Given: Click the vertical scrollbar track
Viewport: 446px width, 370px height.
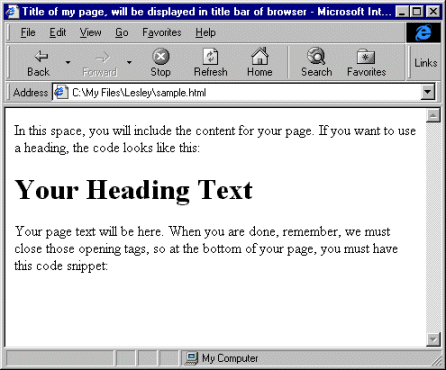Looking at the screenshot, I should pyautogui.click(x=433, y=228).
